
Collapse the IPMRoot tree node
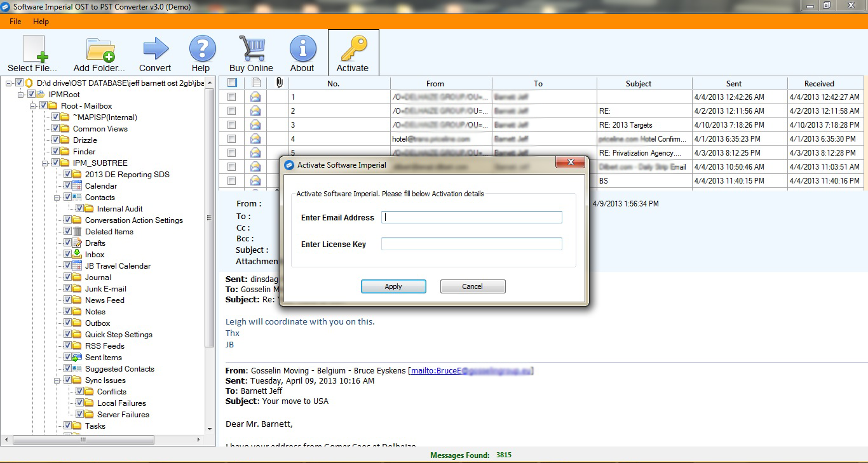(x=21, y=94)
